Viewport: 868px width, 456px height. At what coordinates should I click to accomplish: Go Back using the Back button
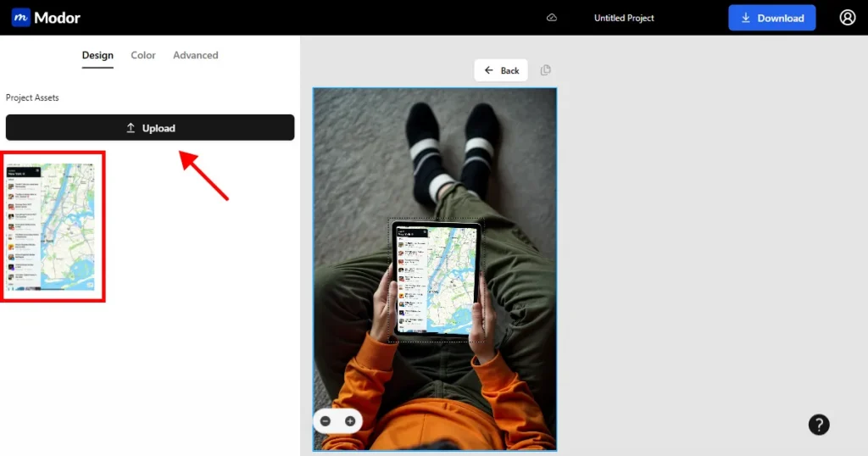[x=501, y=70]
